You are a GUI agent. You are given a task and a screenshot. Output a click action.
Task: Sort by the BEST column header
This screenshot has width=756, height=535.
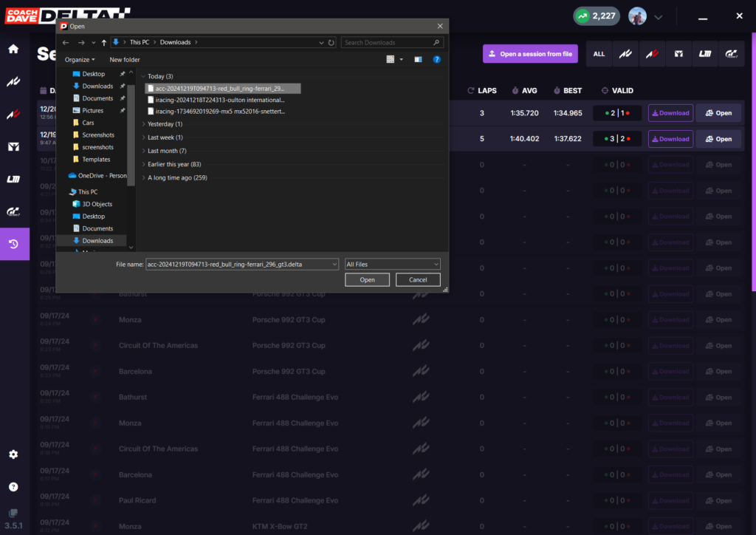568,90
